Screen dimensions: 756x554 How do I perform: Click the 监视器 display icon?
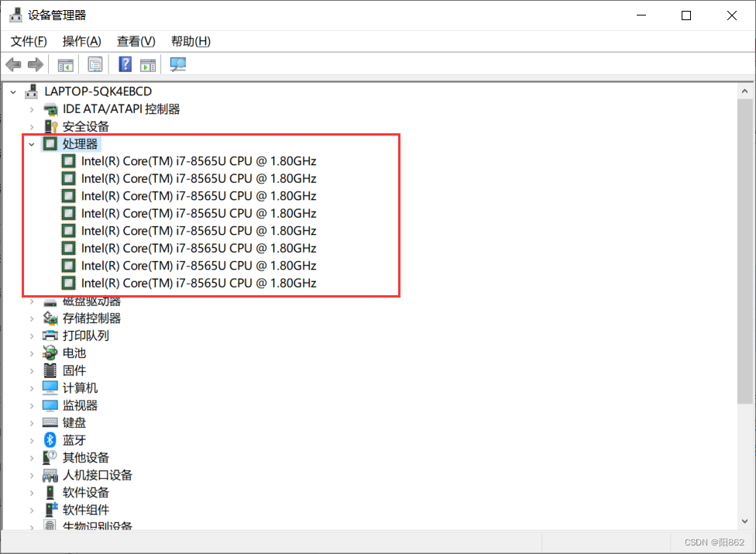pyautogui.click(x=50, y=405)
